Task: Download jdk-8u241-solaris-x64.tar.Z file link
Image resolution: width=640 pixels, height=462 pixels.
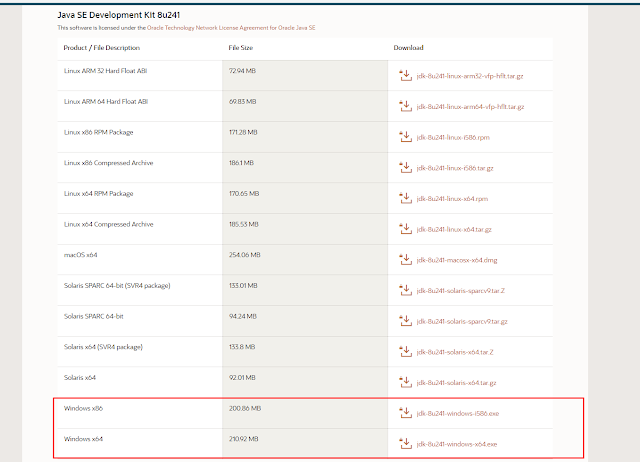Action: [455, 352]
